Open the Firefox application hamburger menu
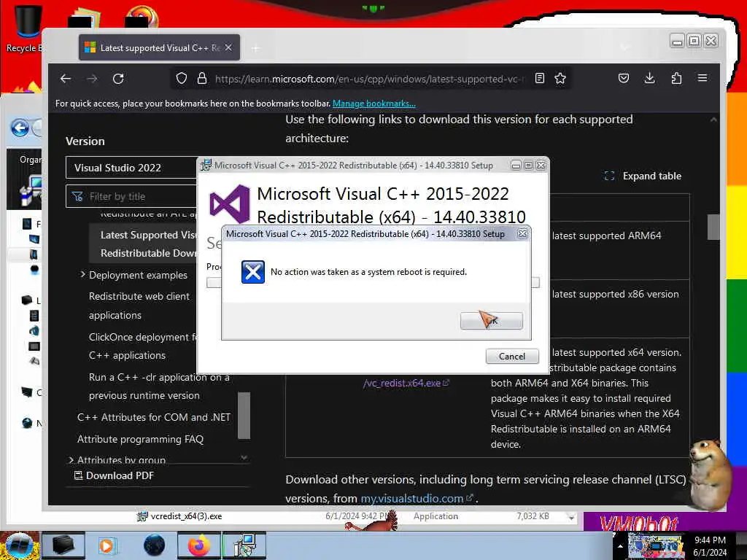 coord(703,79)
